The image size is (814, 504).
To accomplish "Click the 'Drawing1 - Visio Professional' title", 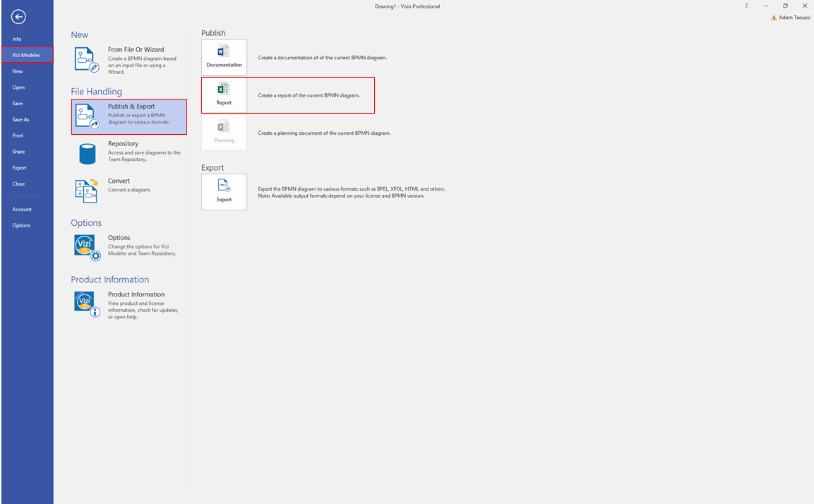I will click(x=407, y=7).
